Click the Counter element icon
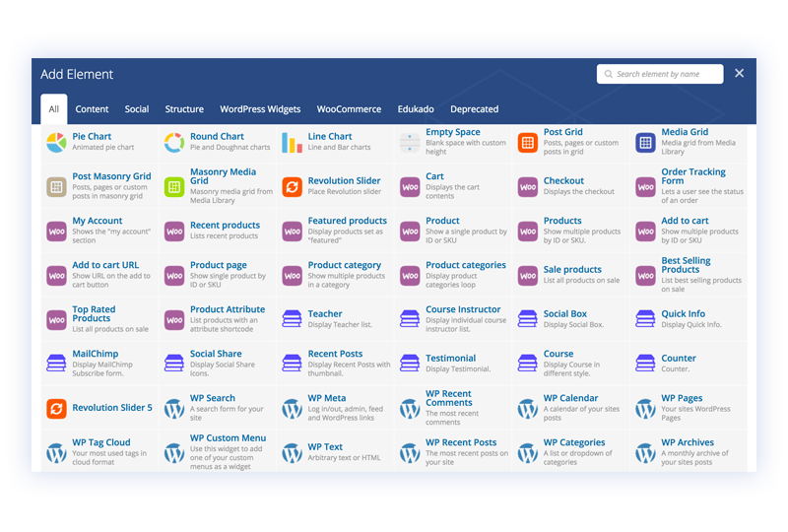The image size is (788, 532). coord(645,364)
